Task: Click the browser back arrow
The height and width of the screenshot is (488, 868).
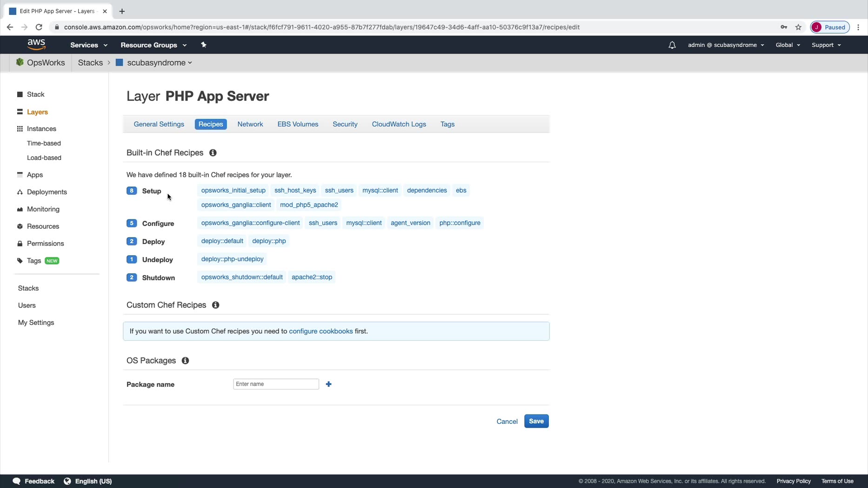Action: coord(10,27)
